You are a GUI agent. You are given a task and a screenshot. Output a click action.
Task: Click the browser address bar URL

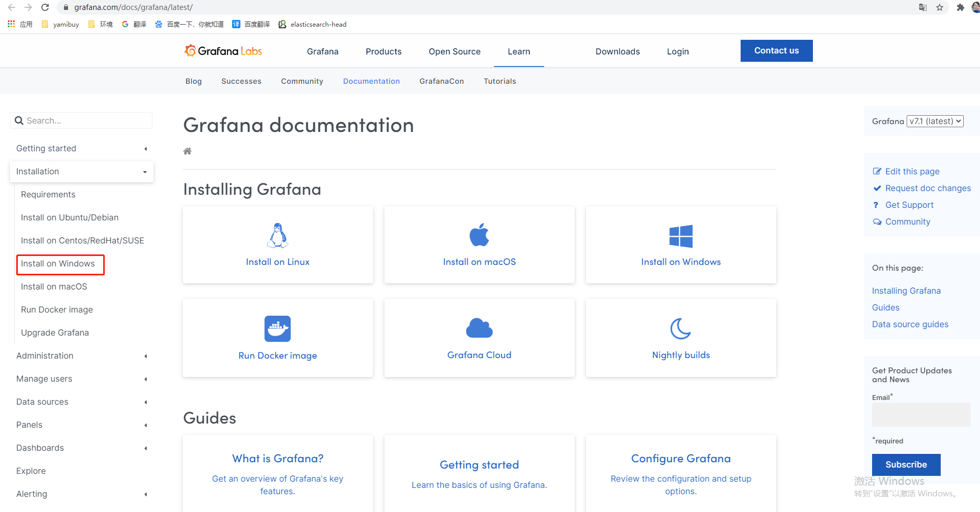tap(134, 7)
